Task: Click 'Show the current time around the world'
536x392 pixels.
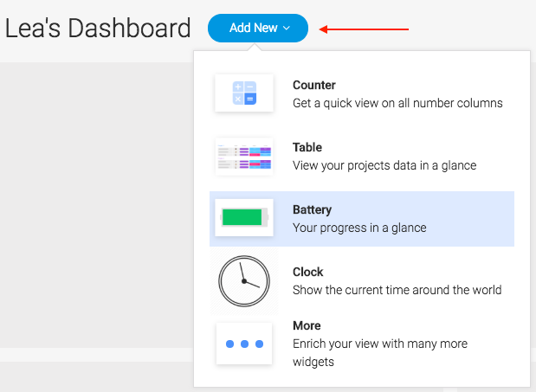Action: point(397,290)
